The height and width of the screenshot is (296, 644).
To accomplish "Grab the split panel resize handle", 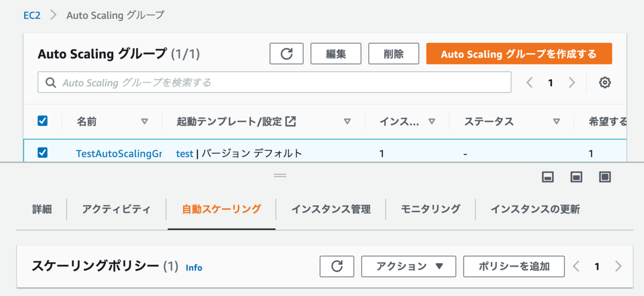I will 280,175.
